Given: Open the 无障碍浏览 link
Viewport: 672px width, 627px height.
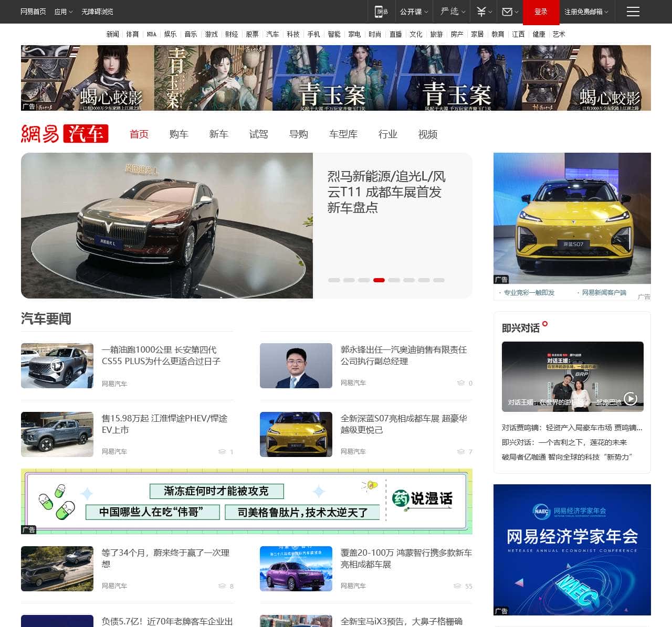Looking at the screenshot, I should pyautogui.click(x=97, y=12).
